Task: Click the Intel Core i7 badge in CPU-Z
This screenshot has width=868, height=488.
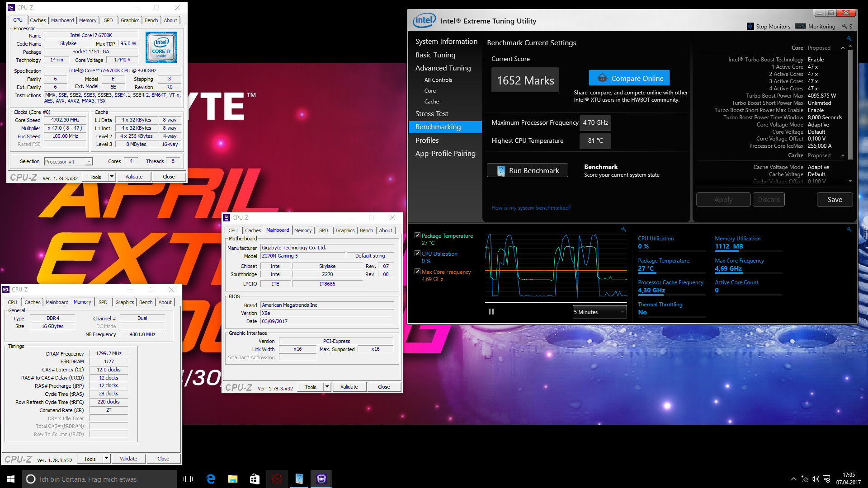Action: (x=161, y=47)
